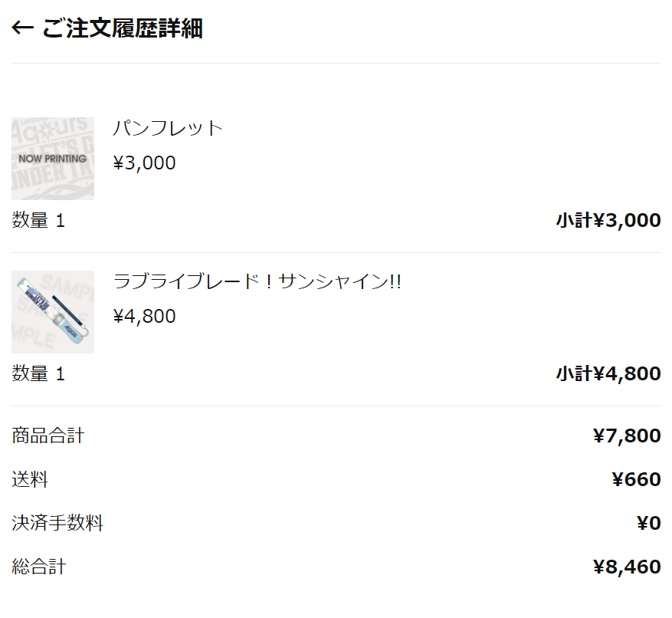Click the 決済手数料 label
Screen dimensions: 672x618
57,524
